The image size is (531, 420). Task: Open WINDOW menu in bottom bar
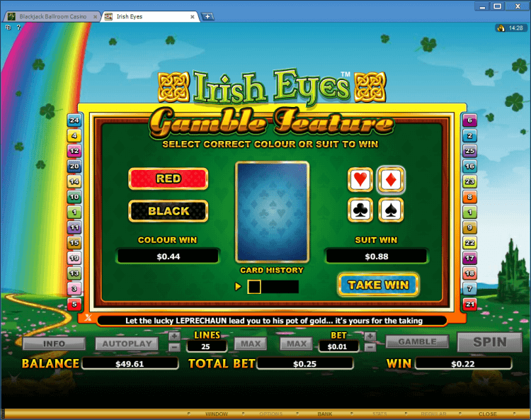click(x=217, y=414)
